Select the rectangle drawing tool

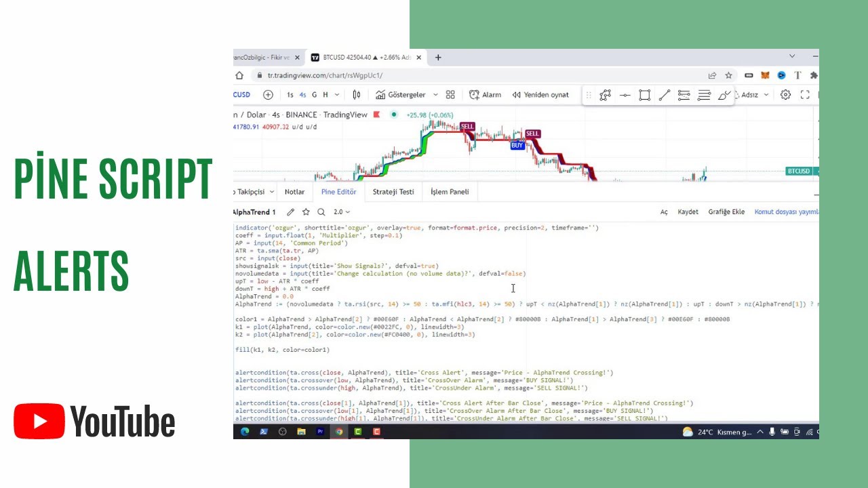click(645, 96)
